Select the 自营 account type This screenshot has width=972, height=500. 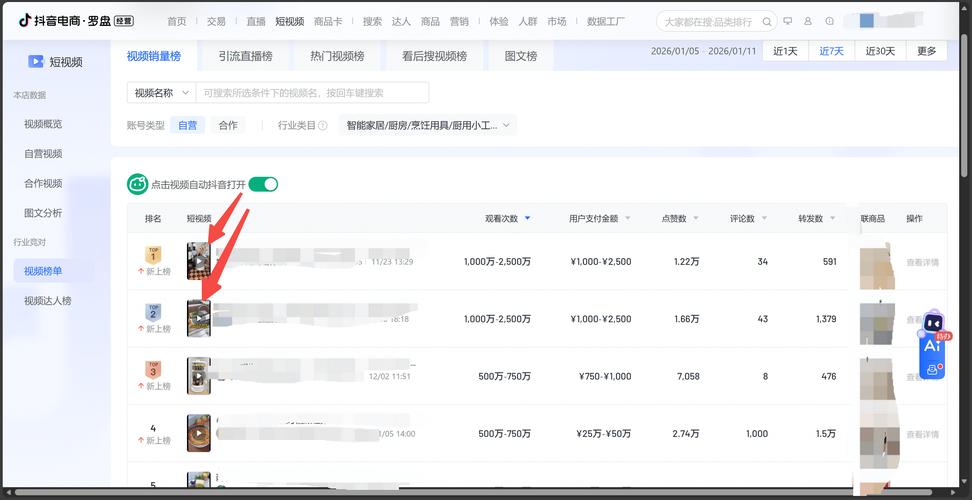187,125
